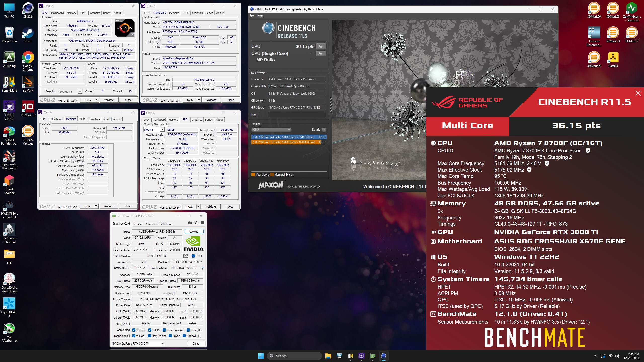
Task: Open File Explorer from the taskbar
Action: point(328,356)
